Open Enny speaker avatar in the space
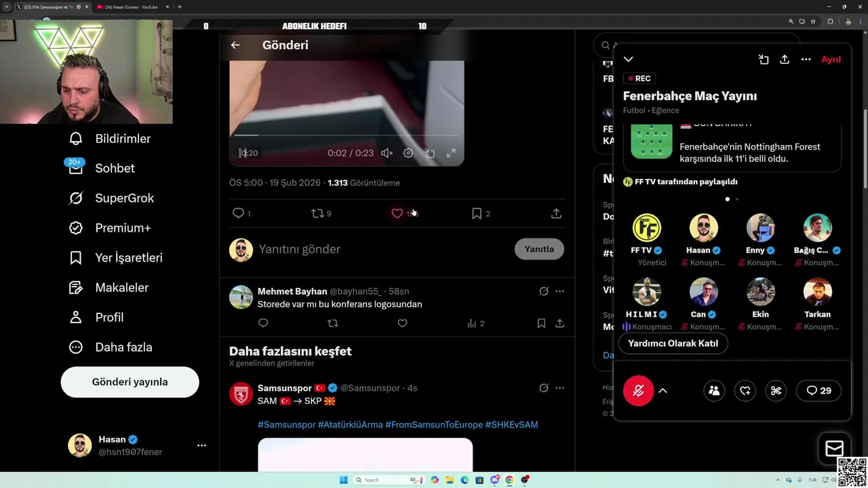This screenshot has height=488, width=868. point(761,228)
